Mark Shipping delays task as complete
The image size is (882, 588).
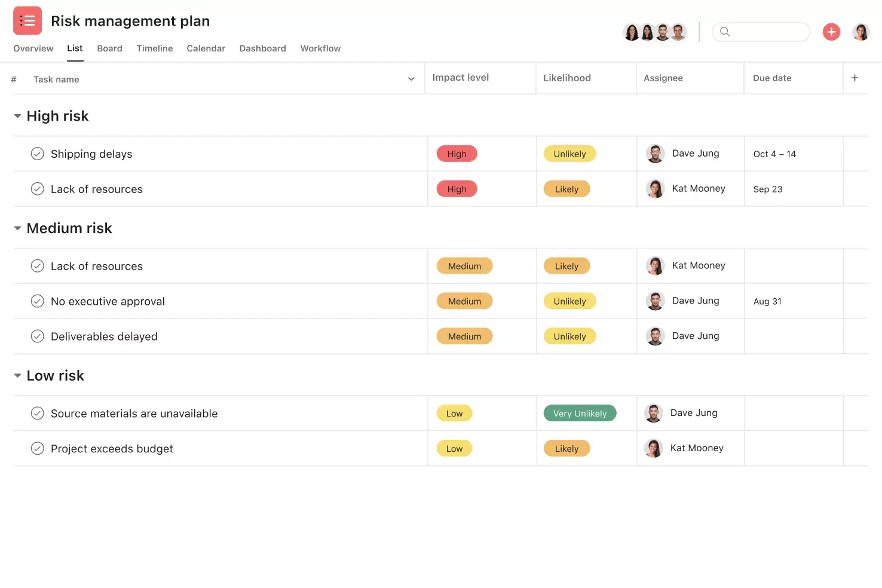coord(37,154)
